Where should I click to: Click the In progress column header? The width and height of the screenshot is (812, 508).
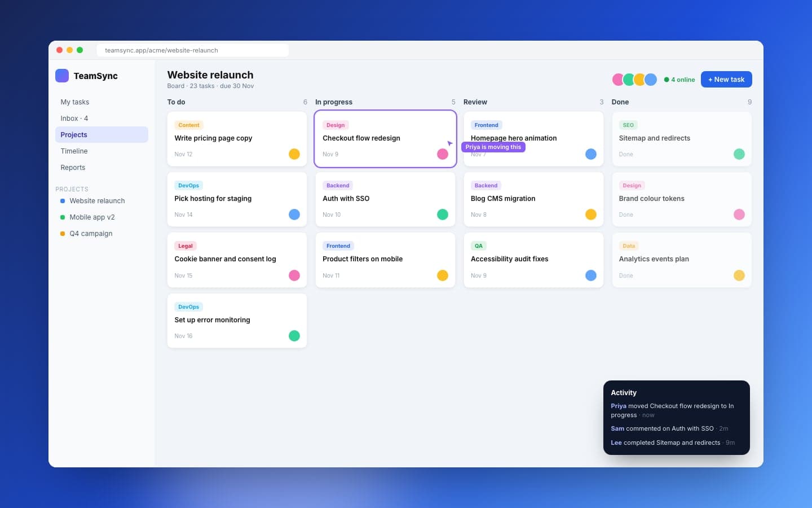pyautogui.click(x=334, y=102)
